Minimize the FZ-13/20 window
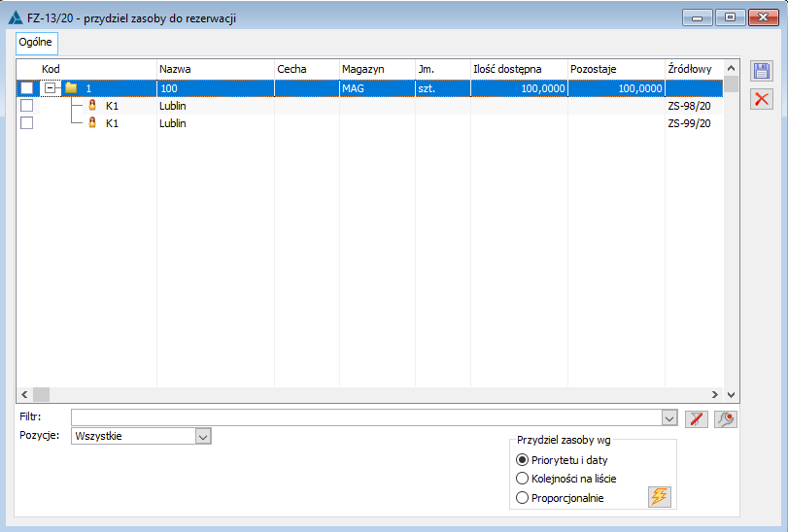The height and width of the screenshot is (532, 788). (697, 17)
